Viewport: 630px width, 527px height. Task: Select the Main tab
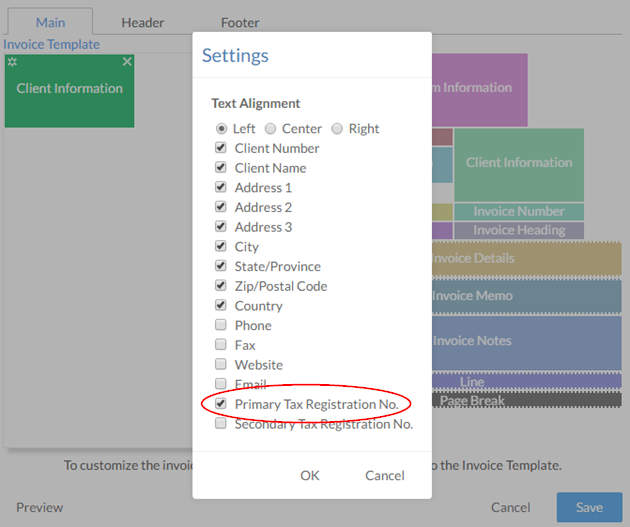[x=50, y=22]
